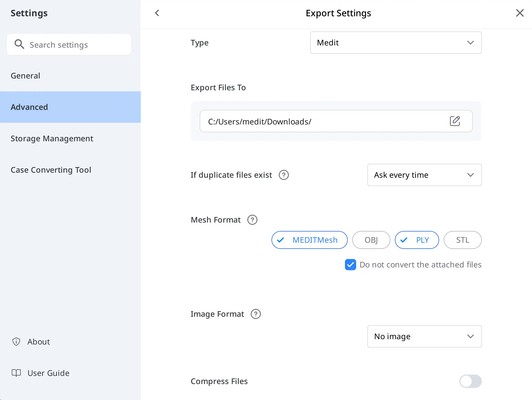Switch to the General settings section
Viewport: 532px width, 400px height.
[25, 75]
